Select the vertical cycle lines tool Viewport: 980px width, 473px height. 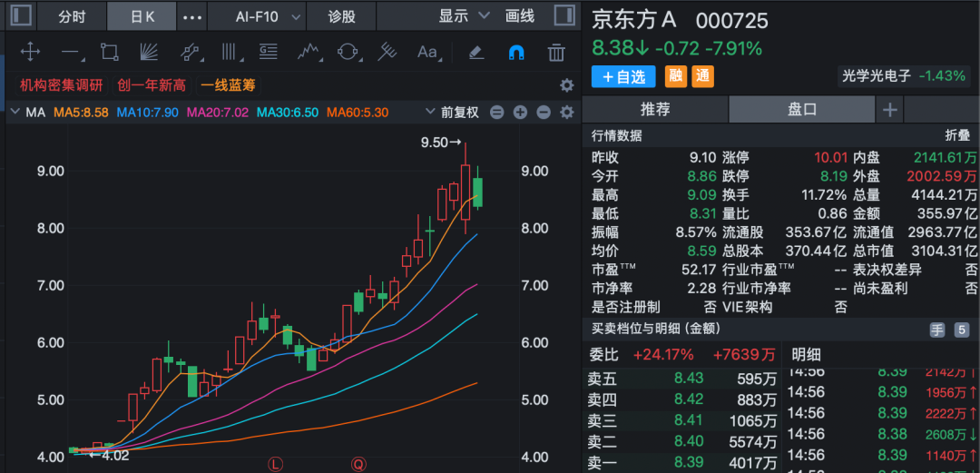point(231,52)
